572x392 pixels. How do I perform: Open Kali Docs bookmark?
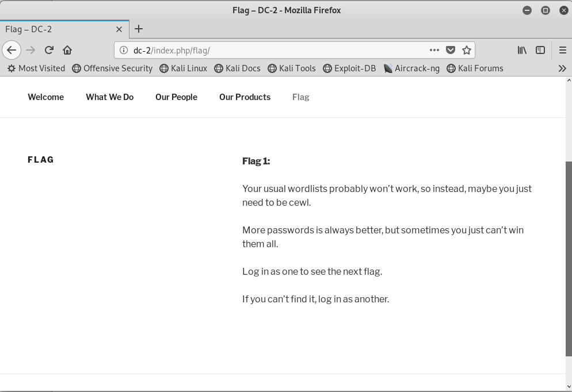(x=238, y=68)
